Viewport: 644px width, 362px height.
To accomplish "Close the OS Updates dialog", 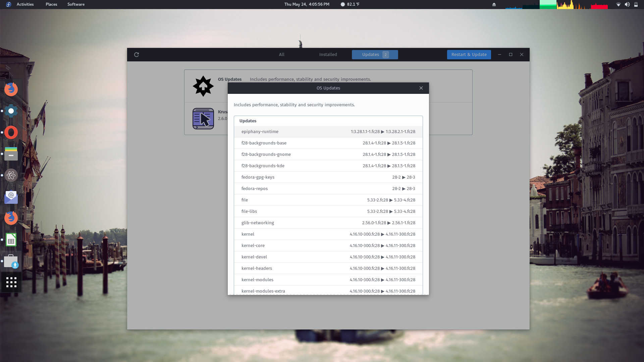I will tap(421, 88).
